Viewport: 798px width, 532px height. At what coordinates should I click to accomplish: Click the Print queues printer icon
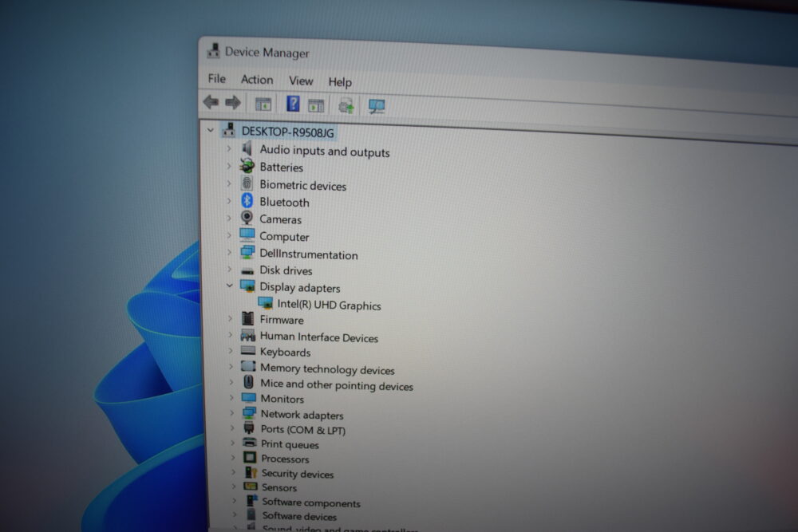click(250, 443)
